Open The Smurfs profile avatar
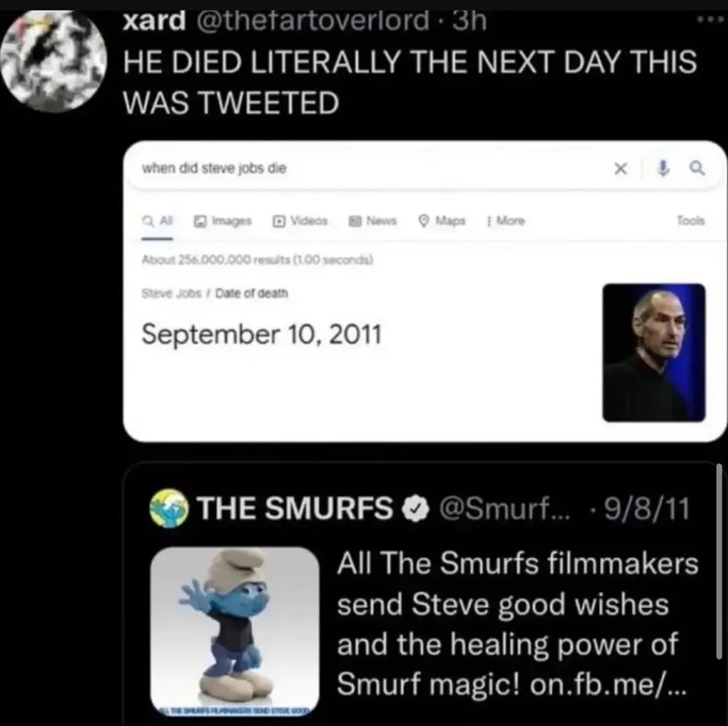This screenshot has width=728, height=726. 169,509
